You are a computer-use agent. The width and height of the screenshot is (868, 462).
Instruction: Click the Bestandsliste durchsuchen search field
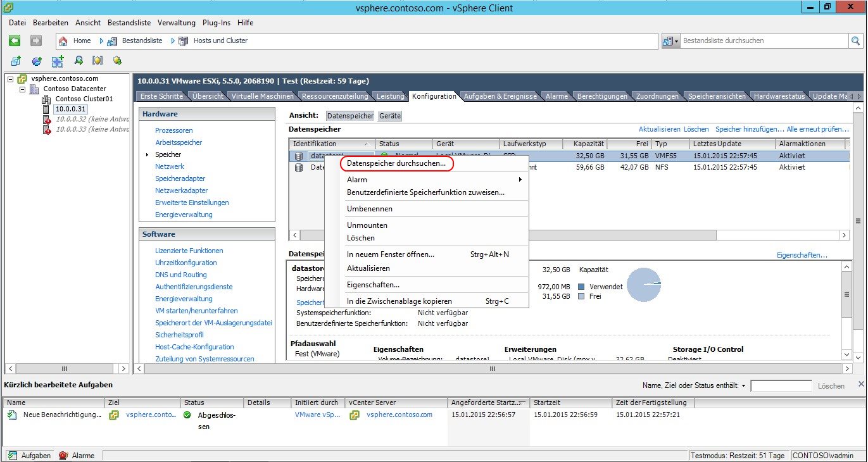pos(764,41)
